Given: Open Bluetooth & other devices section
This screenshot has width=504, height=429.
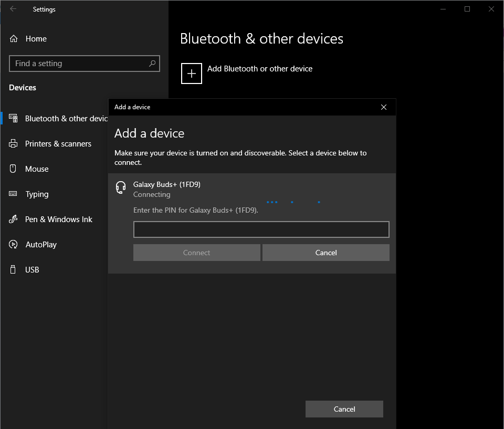Looking at the screenshot, I should (66, 119).
